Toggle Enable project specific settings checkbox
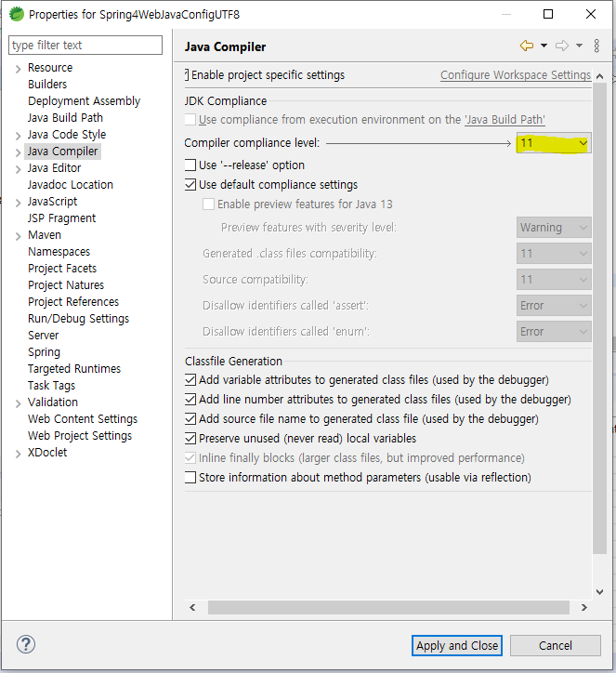616x673 pixels. [187, 74]
